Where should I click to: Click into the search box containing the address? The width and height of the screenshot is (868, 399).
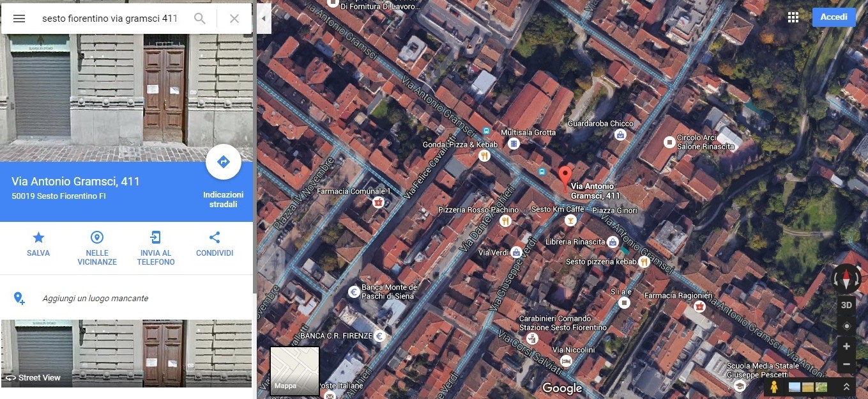(110, 19)
